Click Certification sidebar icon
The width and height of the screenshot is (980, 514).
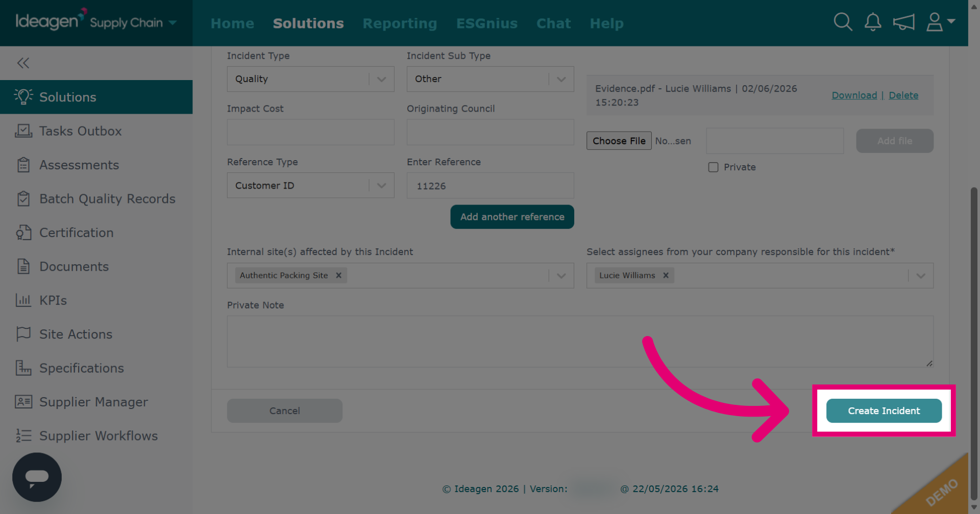tap(23, 233)
